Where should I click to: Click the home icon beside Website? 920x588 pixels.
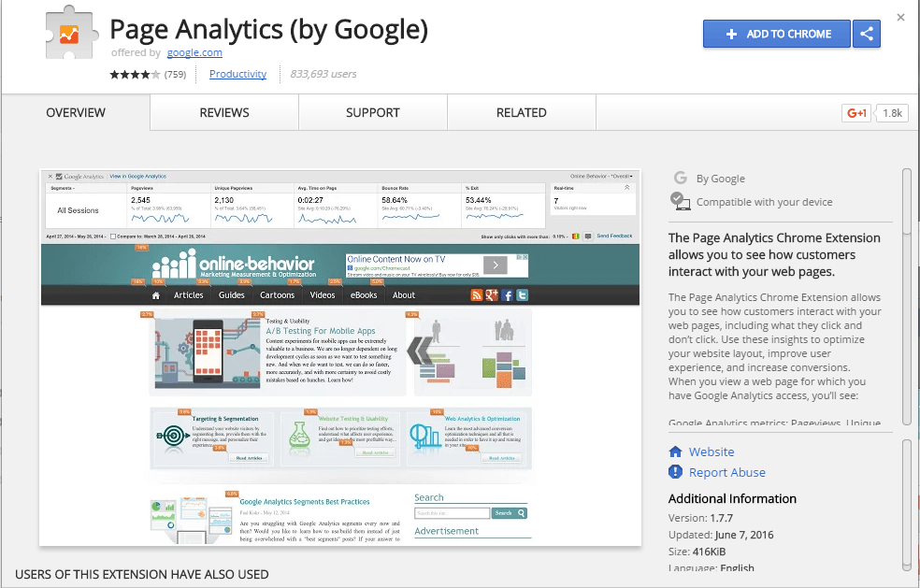click(676, 452)
